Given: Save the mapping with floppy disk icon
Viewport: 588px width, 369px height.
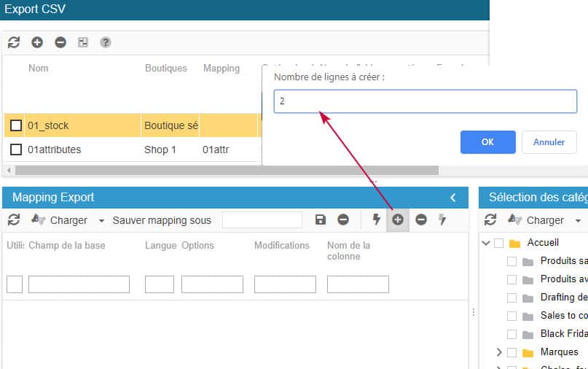Looking at the screenshot, I should tap(320, 220).
